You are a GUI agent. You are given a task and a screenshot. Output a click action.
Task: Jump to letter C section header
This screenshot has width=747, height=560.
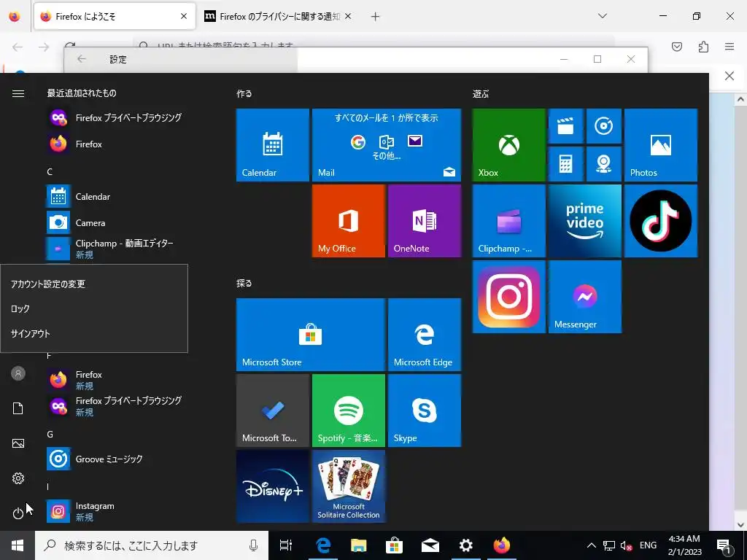pos(50,172)
